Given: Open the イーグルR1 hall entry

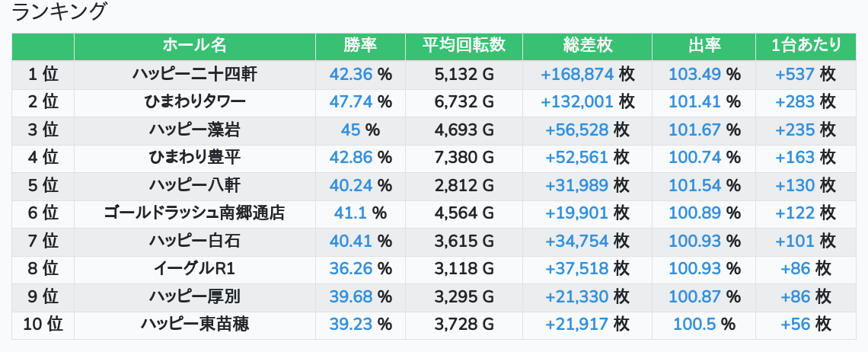Looking at the screenshot, I should 195,269.
